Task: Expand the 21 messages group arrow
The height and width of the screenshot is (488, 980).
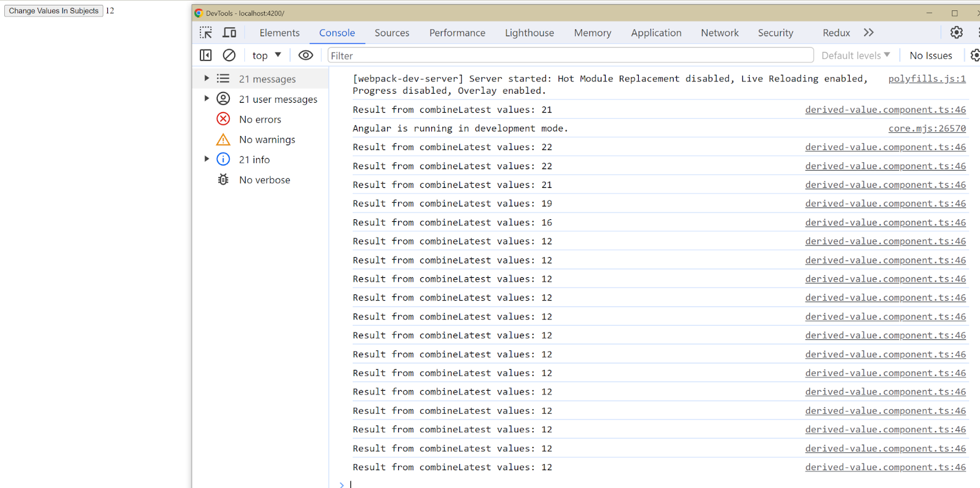Action: pos(206,78)
